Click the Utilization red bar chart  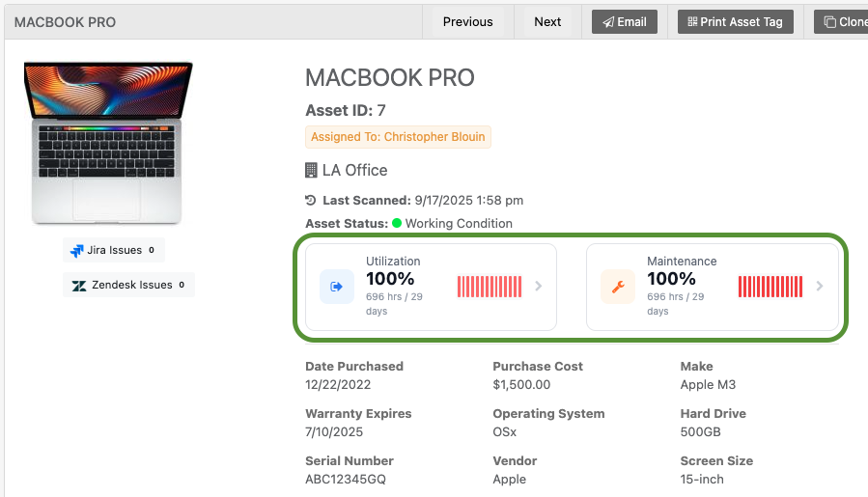pyautogui.click(x=490, y=287)
